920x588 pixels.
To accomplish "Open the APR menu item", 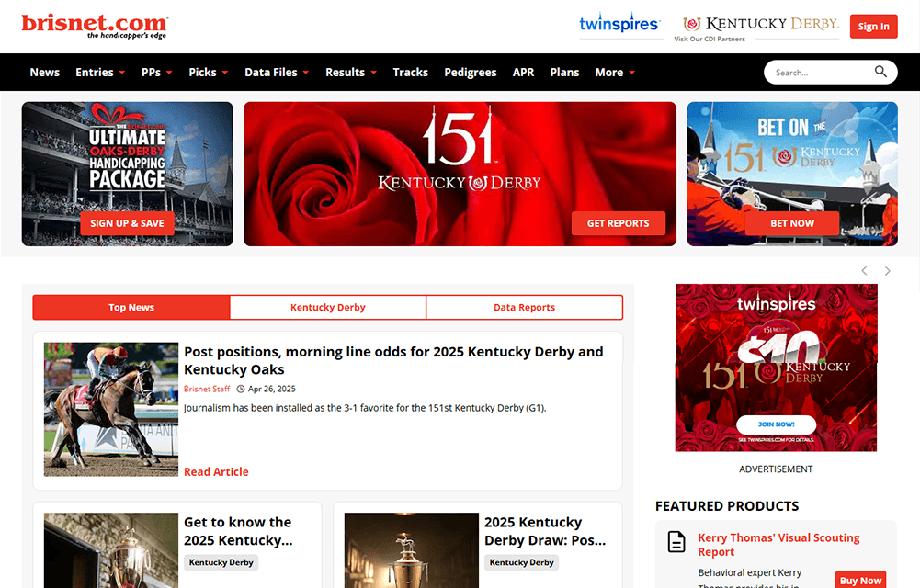I will pyautogui.click(x=523, y=72).
